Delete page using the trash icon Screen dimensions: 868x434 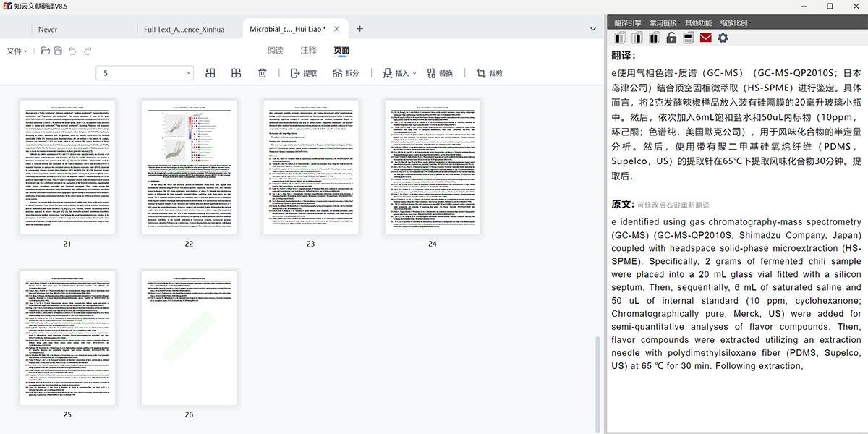pos(263,73)
